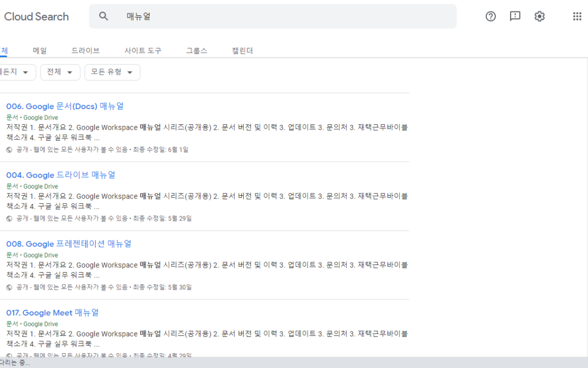This screenshot has height=368, width=588.
Task: Focus the search box containing 매뉴얼
Action: pyautogui.click(x=273, y=16)
